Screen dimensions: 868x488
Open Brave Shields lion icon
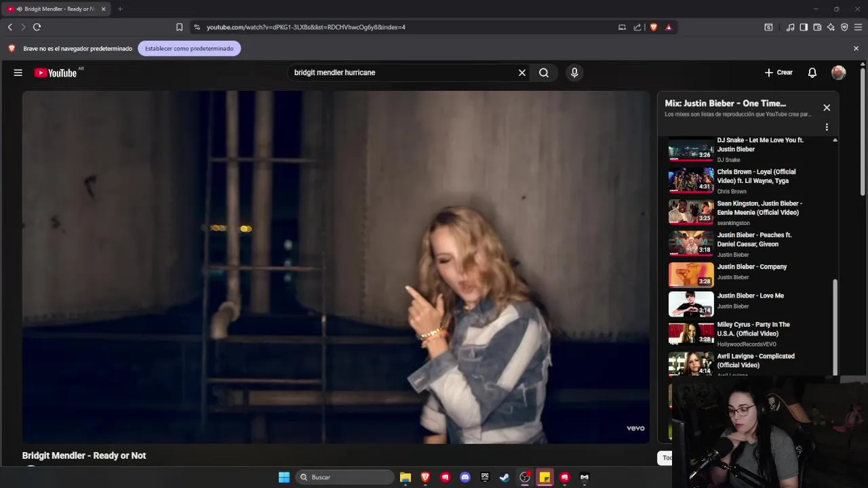(654, 27)
